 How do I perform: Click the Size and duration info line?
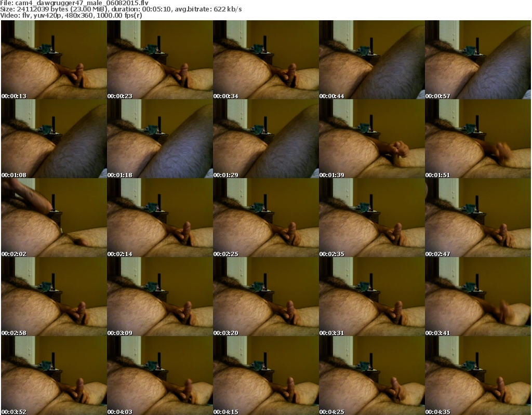121,9
